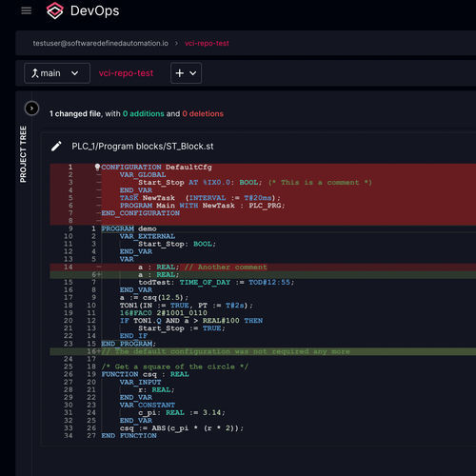
Task: Click the lightbulb hint icon on line 1
Action: (97, 167)
